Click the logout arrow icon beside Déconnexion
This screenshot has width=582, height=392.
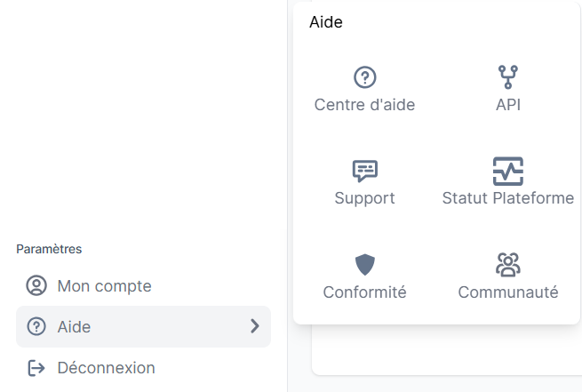point(36,367)
